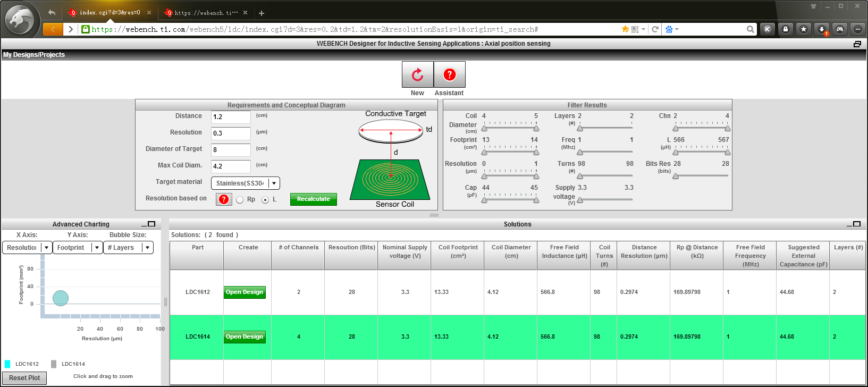Viewport: 868px width, 387px height.
Task: Open favorites with the star toolbar icon
Action: pyautogui.click(x=803, y=29)
